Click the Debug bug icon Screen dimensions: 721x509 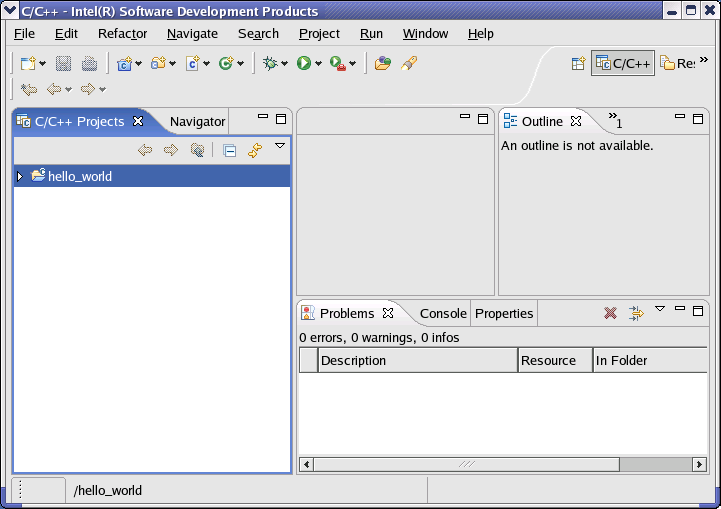(270, 63)
